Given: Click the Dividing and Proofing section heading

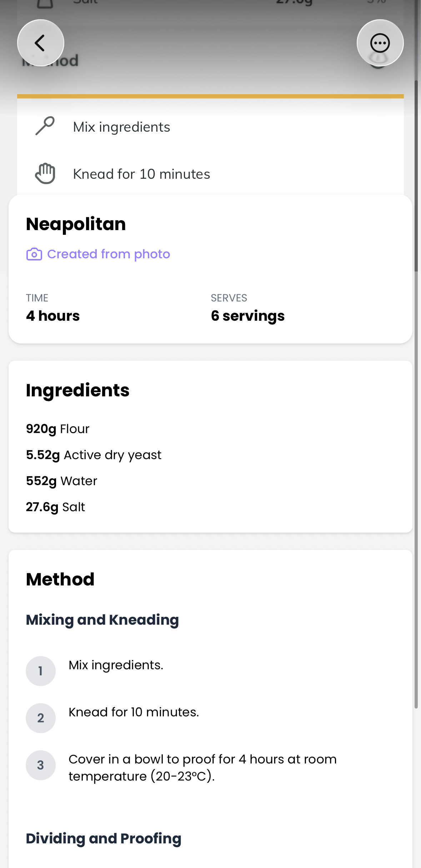Looking at the screenshot, I should coord(104,838).
